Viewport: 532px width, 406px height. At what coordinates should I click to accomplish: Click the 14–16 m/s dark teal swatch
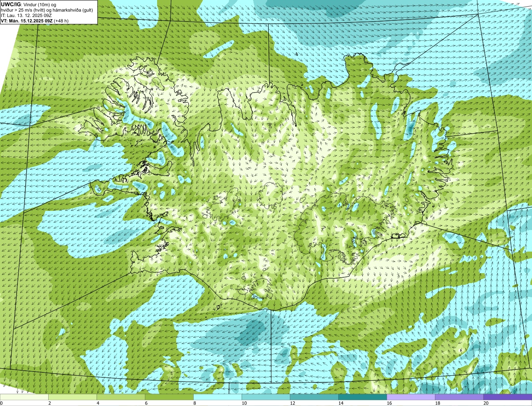tap(362, 397)
